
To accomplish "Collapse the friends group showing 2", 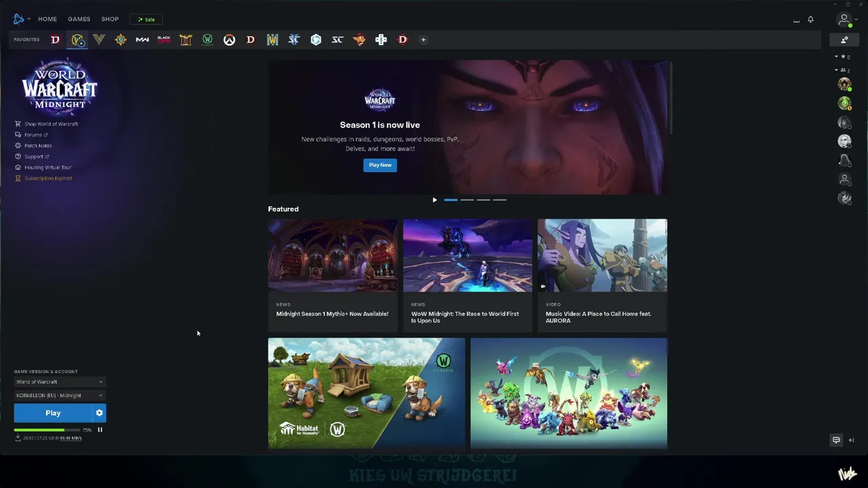I will point(842,70).
